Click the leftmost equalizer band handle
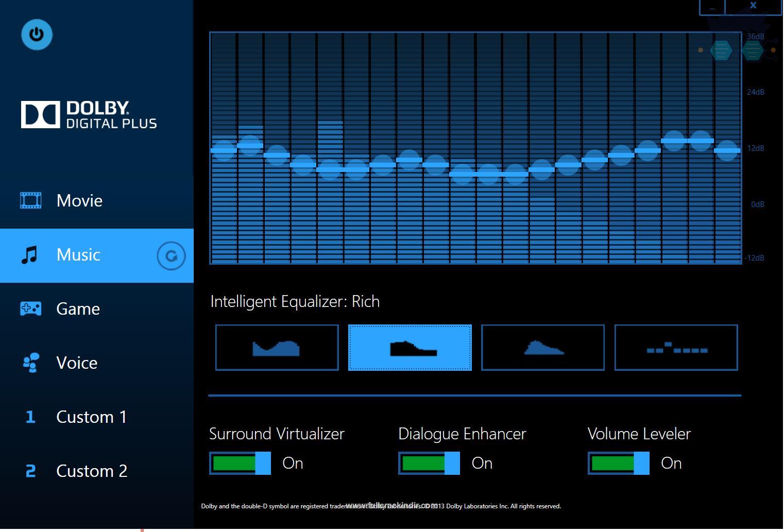The image size is (784, 532). [224, 150]
